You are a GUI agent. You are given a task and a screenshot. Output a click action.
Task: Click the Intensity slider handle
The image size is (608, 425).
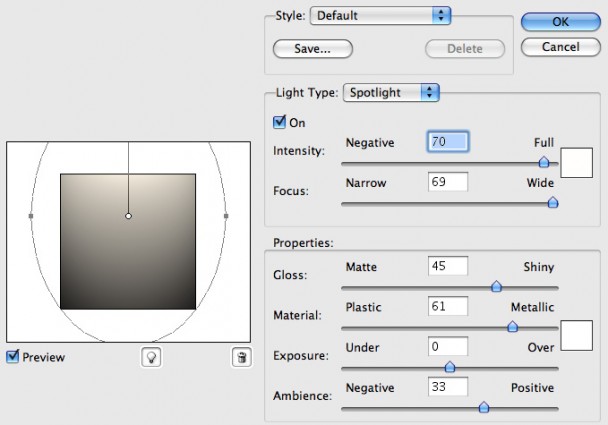tap(544, 162)
